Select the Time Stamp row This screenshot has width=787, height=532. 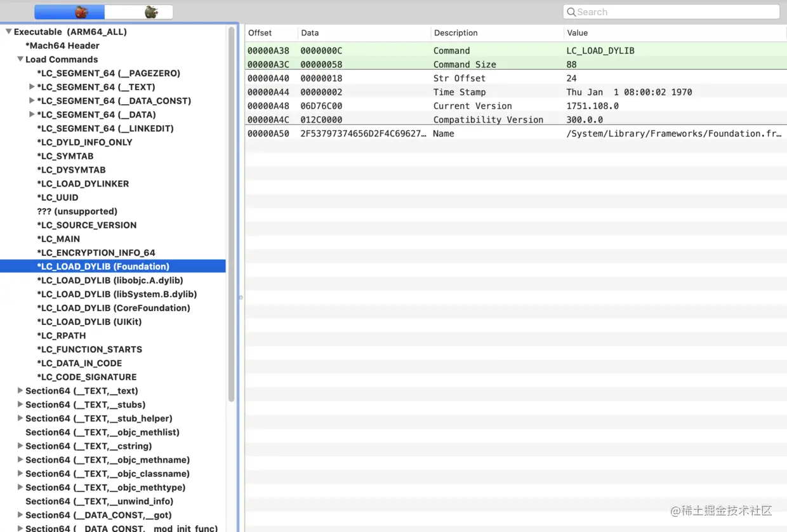coord(515,92)
